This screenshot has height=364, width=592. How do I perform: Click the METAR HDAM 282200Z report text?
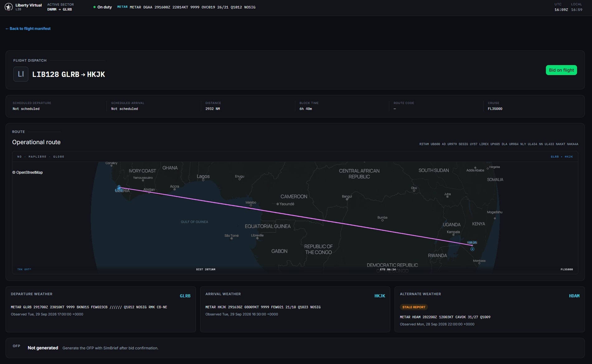tap(445, 317)
